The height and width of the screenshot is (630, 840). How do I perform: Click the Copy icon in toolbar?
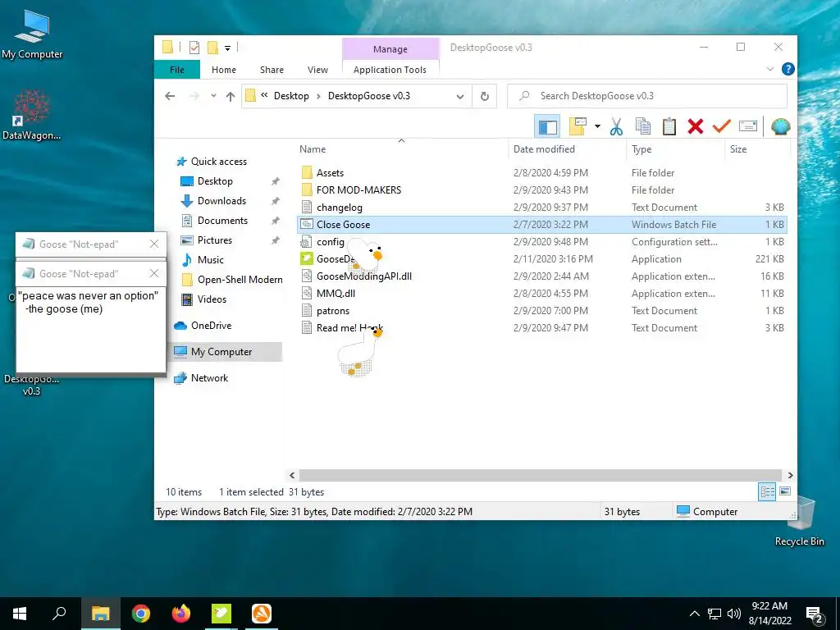(x=643, y=126)
